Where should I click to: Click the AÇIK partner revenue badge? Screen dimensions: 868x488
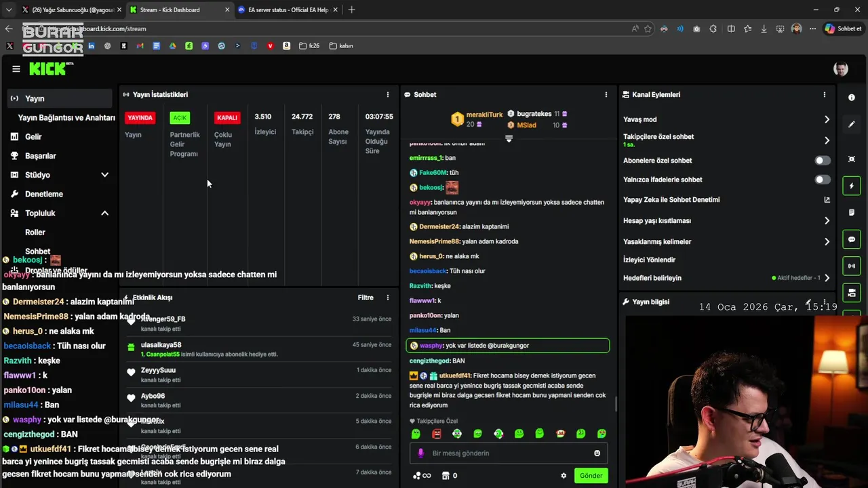pos(180,118)
